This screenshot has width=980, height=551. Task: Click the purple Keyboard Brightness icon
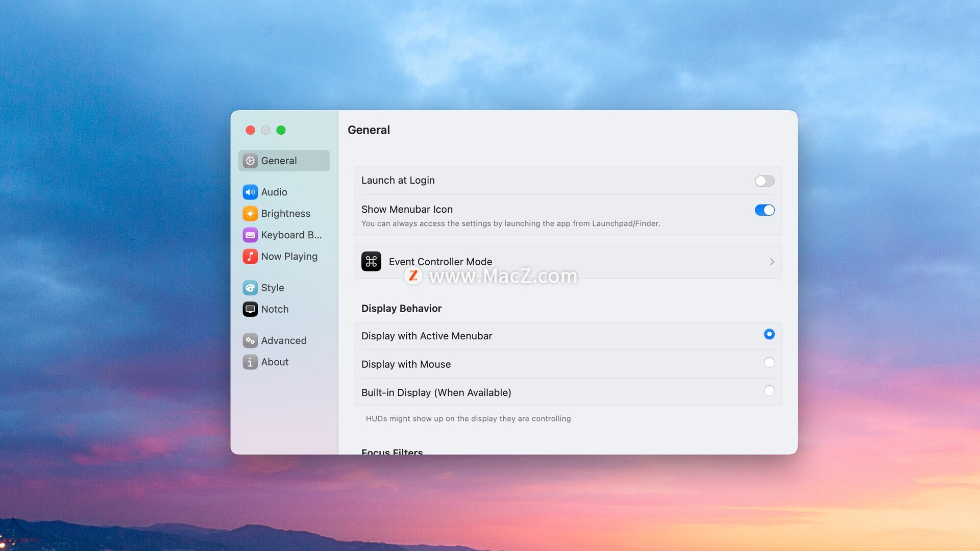[x=250, y=235]
